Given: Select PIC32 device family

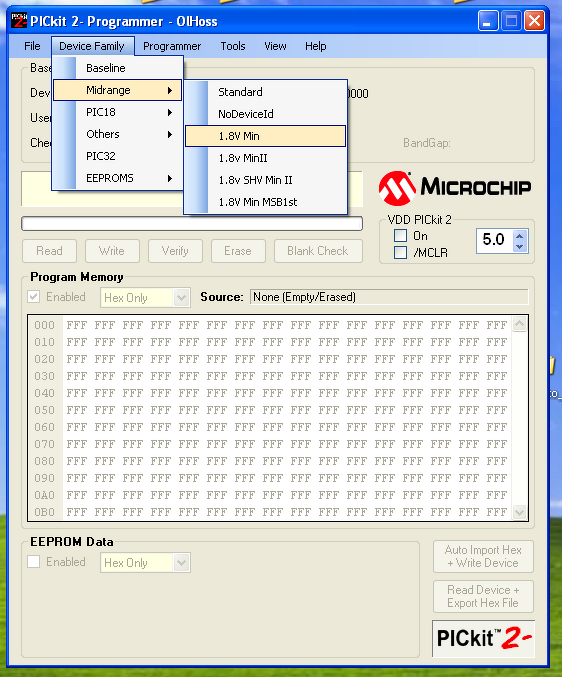Looking at the screenshot, I should pyautogui.click(x=117, y=156).
